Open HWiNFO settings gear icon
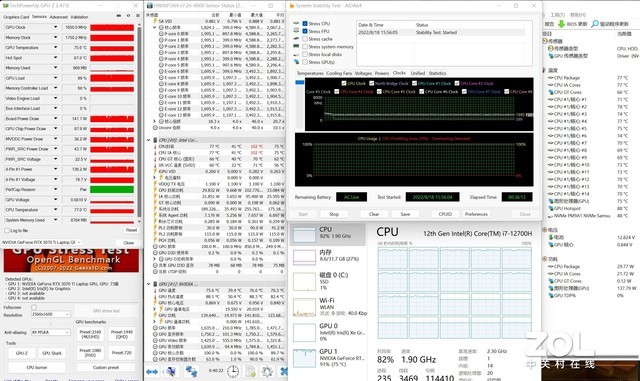This screenshot has width=640, height=381. 267,372
